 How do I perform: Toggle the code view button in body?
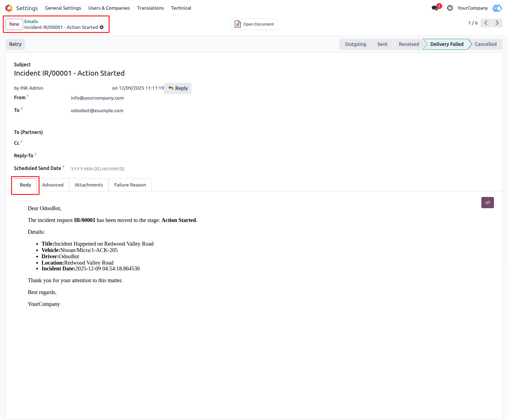click(487, 203)
